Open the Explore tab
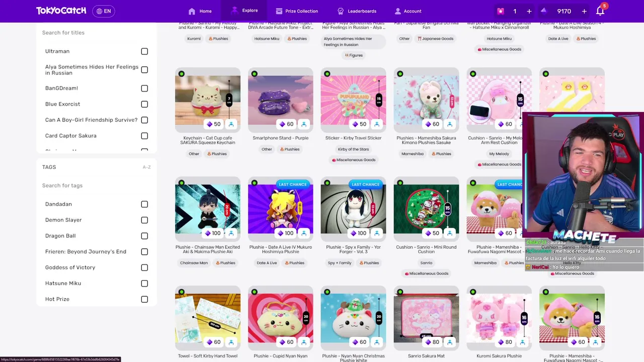 (x=244, y=11)
